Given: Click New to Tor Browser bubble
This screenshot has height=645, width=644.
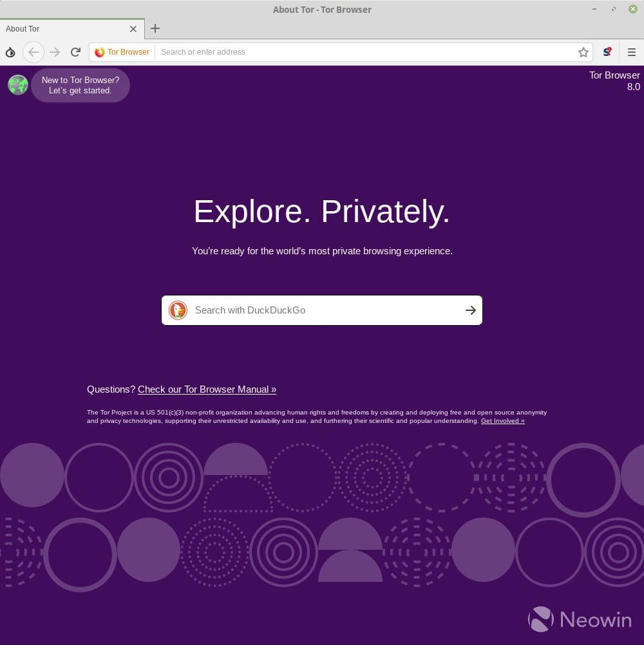Looking at the screenshot, I should coord(80,85).
